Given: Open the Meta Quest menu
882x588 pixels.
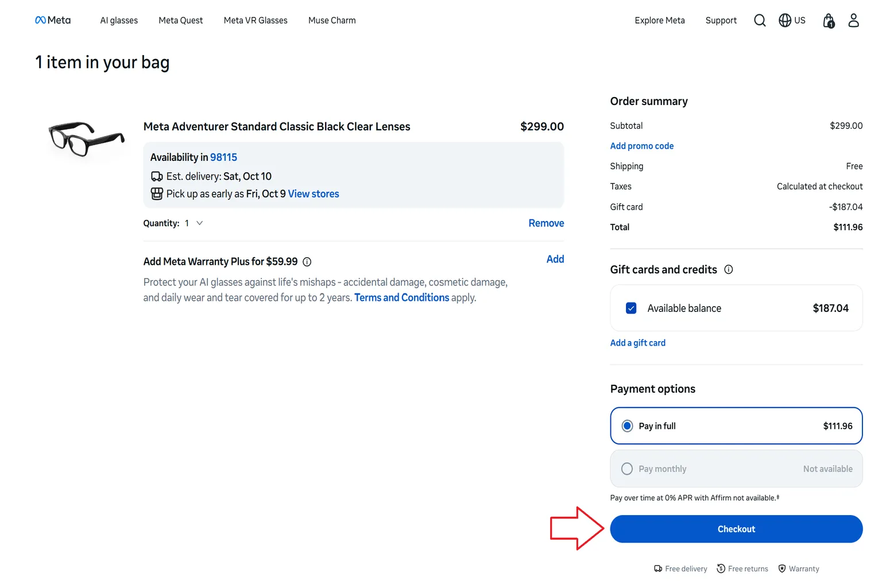Looking at the screenshot, I should pyautogui.click(x=181, y=21).
